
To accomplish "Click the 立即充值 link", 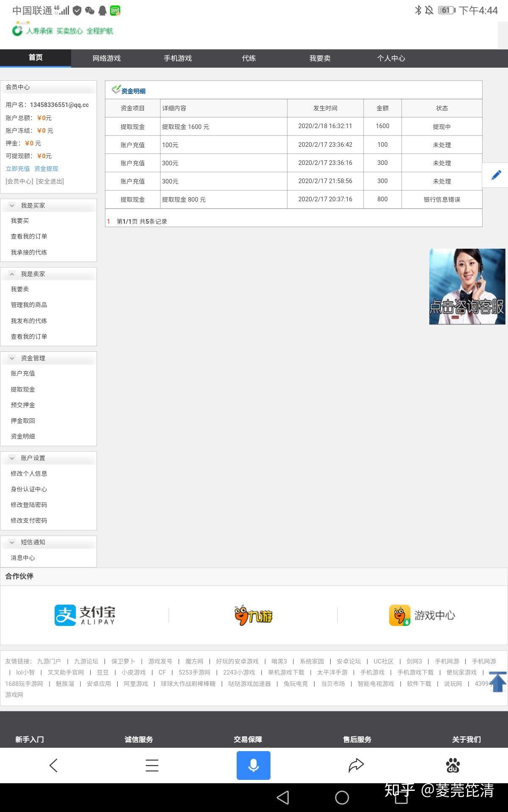I will point(18,169).
